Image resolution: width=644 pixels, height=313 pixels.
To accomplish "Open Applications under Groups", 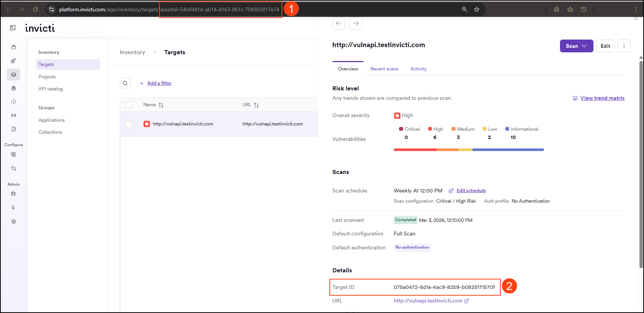I will coord(51,120).
